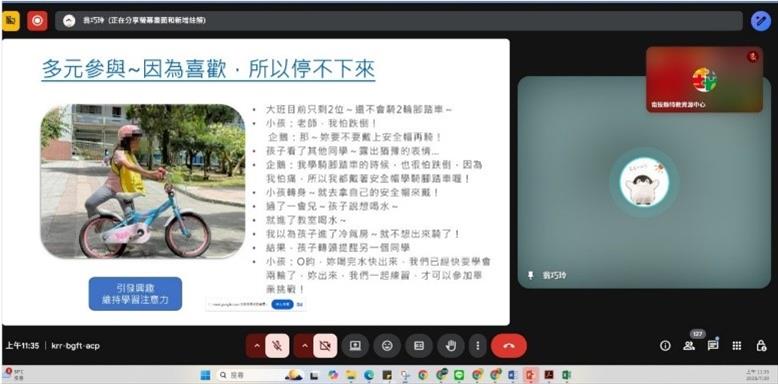Expand audio settings arrow beside the microphone
The width and height of the screenshot is (778, 384).
pos(257,346)
